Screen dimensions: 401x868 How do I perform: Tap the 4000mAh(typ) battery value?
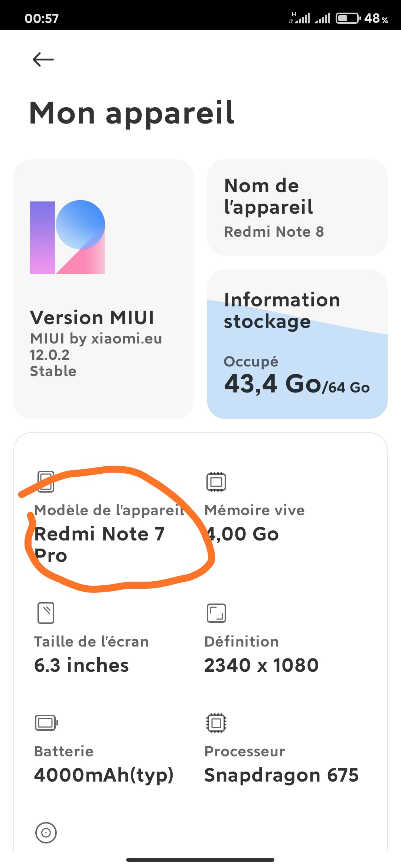tap(104, 775)
